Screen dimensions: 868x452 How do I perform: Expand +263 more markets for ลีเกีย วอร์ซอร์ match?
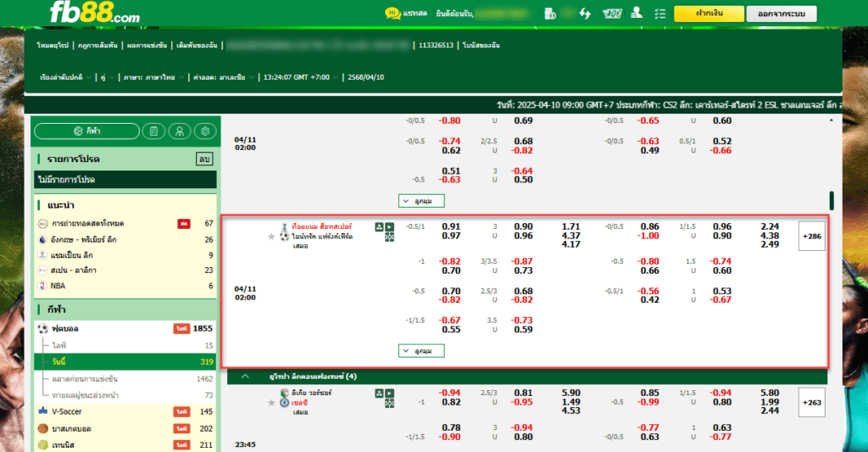[x=811, y=403]
